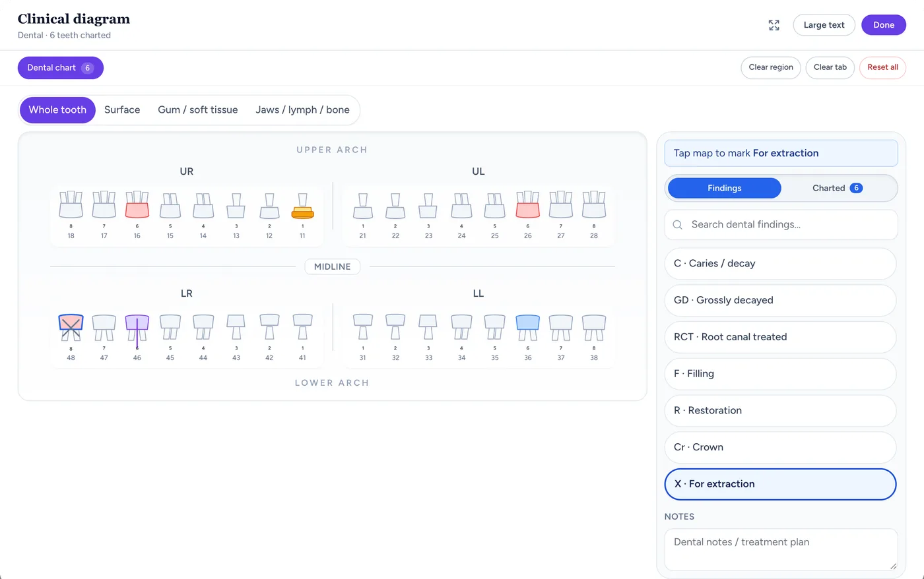Select lower left tooth 33
This screenshot has width=924, height=579.
pos(429,327)
